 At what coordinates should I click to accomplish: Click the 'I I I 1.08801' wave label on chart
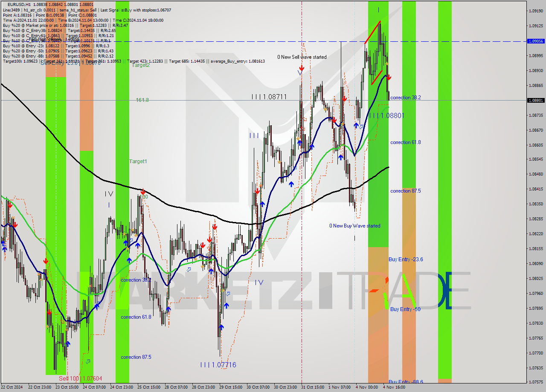click(387, 115)
